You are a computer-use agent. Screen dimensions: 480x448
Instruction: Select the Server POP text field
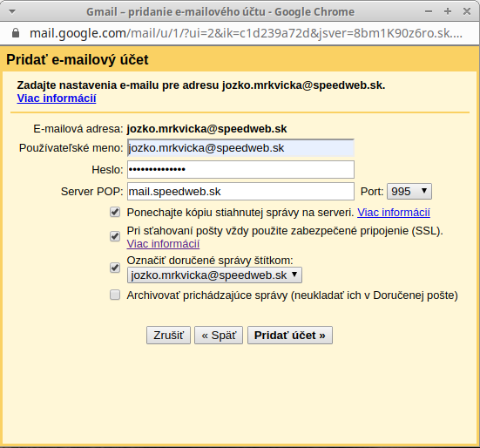240,192
